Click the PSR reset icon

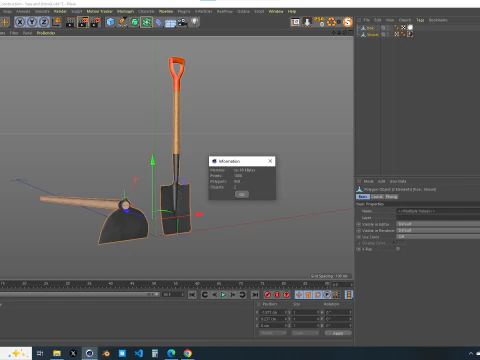pos(319,22)
